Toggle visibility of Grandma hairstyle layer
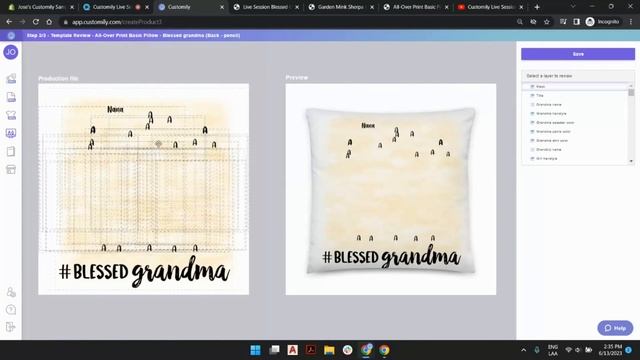 click(x=532, y=113)
